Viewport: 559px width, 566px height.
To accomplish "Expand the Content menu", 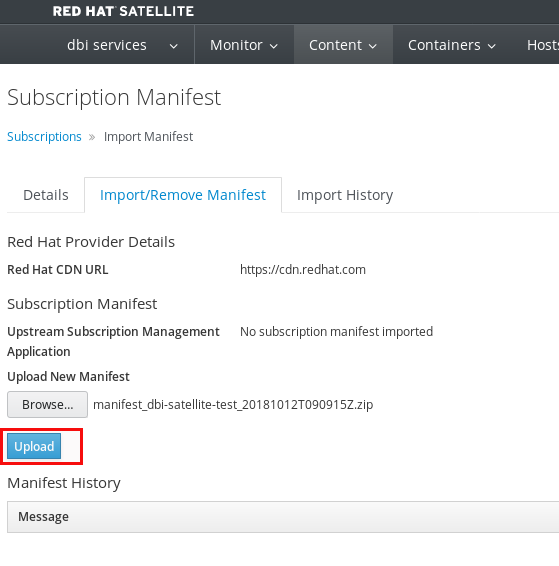I will tap(343, 45).
